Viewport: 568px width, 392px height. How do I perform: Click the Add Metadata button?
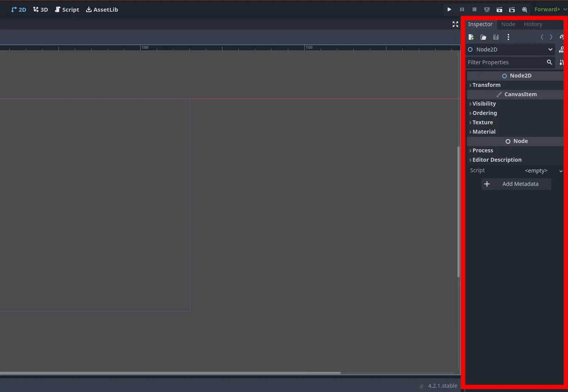[x=516, y=184]
